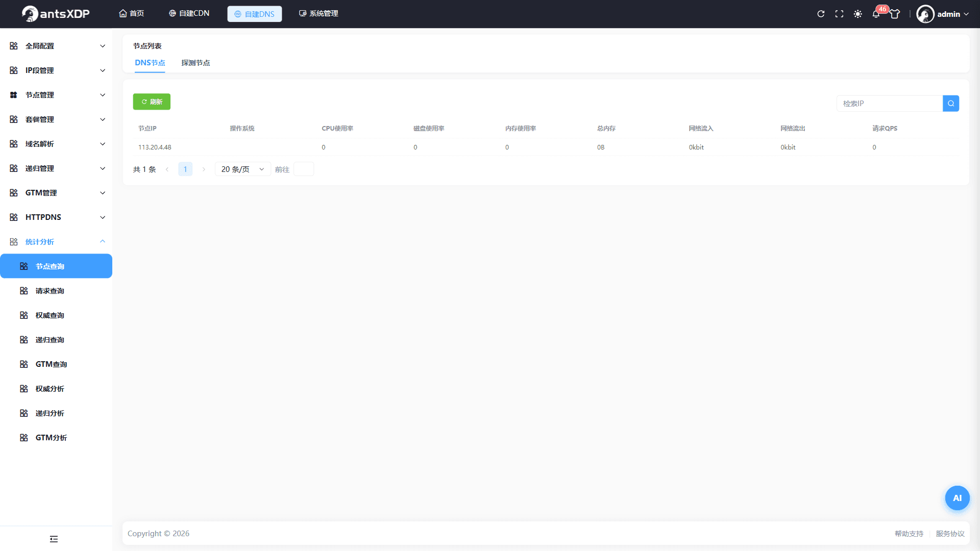Expand the GTM管理 menu
Viewport: 980px width, 551px height.
pos(56,193)
